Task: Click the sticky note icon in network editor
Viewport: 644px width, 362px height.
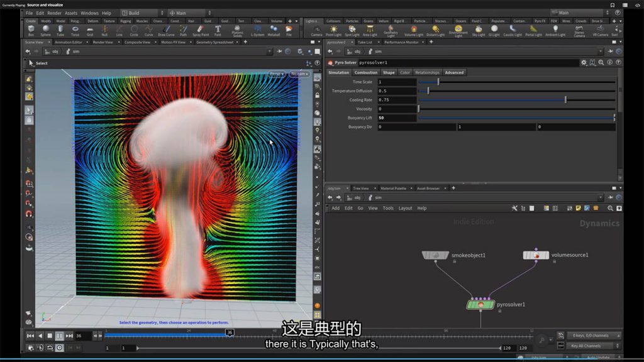Action: (579, 208)
